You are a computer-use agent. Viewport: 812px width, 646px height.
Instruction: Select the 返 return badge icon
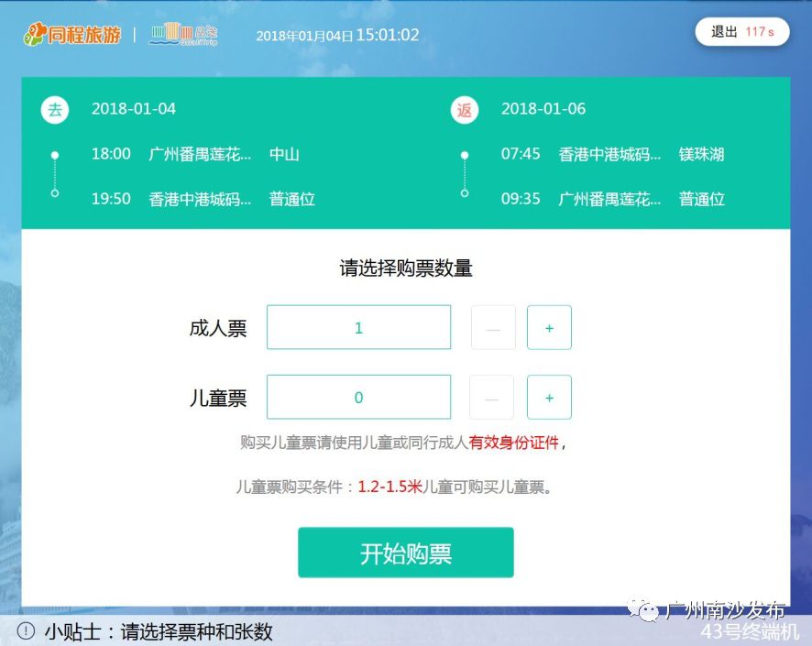click(x=465, y=109)
